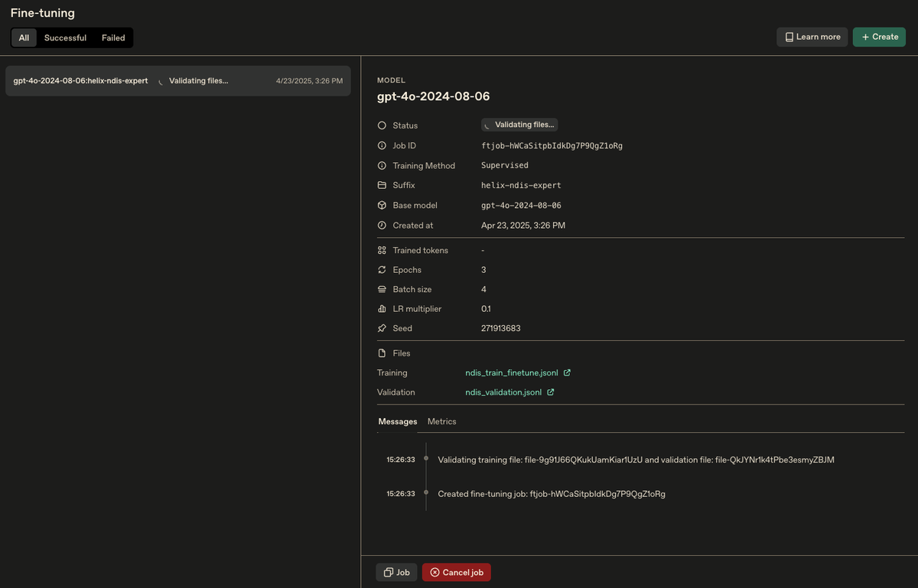Screen dimensions: 918x588
Task: Click the Seed pin icon
Action: (382, 328)
